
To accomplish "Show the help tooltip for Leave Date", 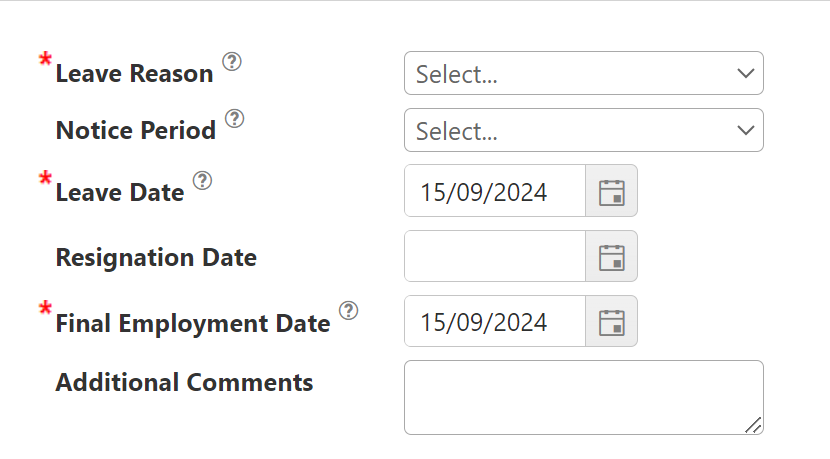I will [202, 181].
